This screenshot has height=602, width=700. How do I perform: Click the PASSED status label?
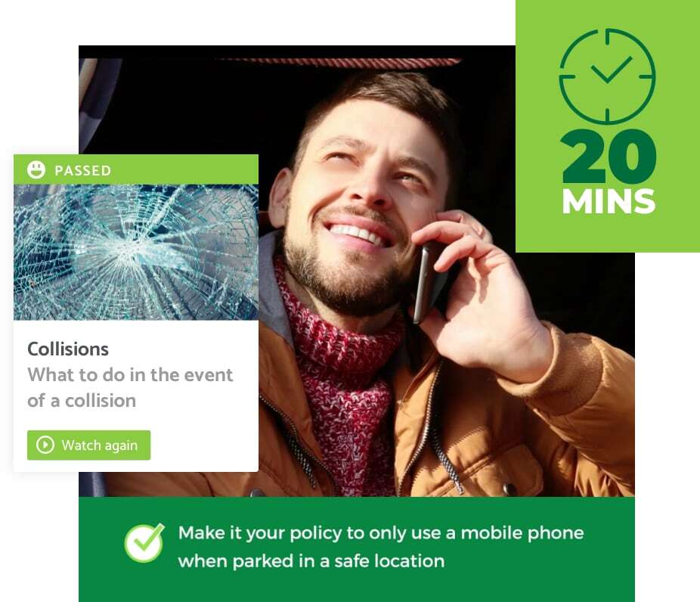82,170
